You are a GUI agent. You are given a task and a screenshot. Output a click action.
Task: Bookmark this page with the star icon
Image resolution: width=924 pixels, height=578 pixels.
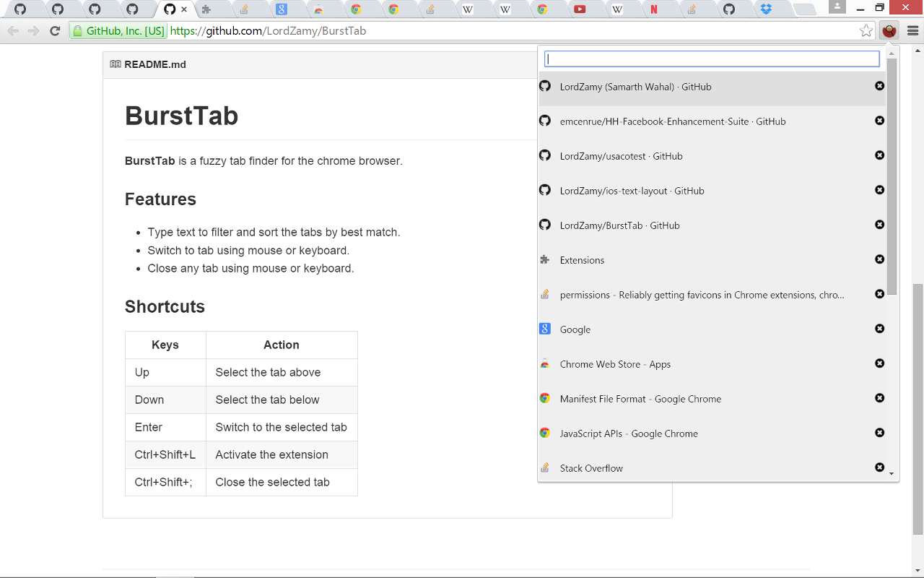pos(866,31)
